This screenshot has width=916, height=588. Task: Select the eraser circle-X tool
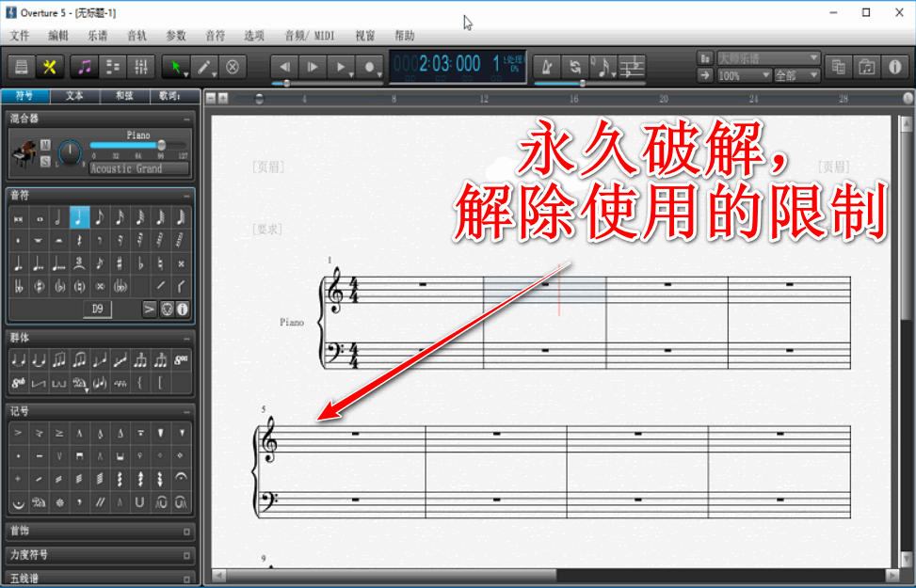tap(232, 67)
